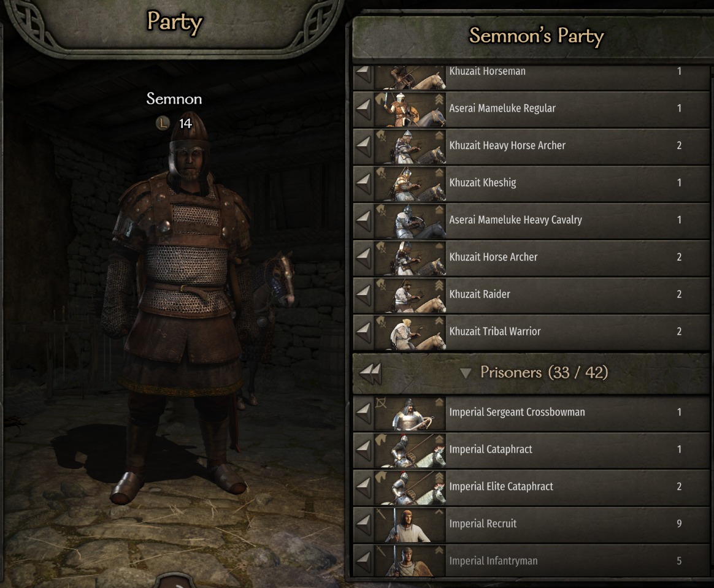Click the Semnon character name label
The image size is (714, 588).
coord(174,99)
